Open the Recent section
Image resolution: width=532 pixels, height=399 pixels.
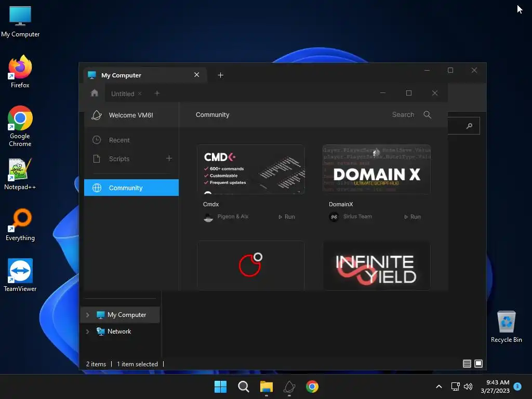coord(131,140)
